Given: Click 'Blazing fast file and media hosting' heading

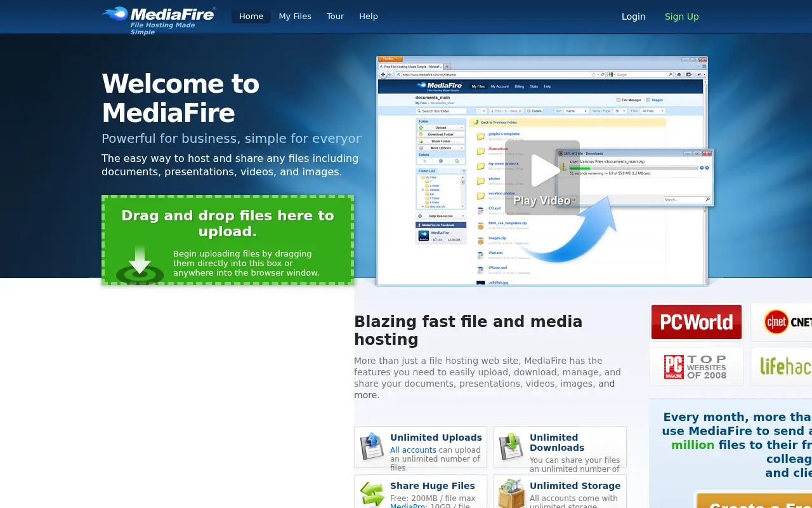Looking at the screenshot, I should click(468, 330).
